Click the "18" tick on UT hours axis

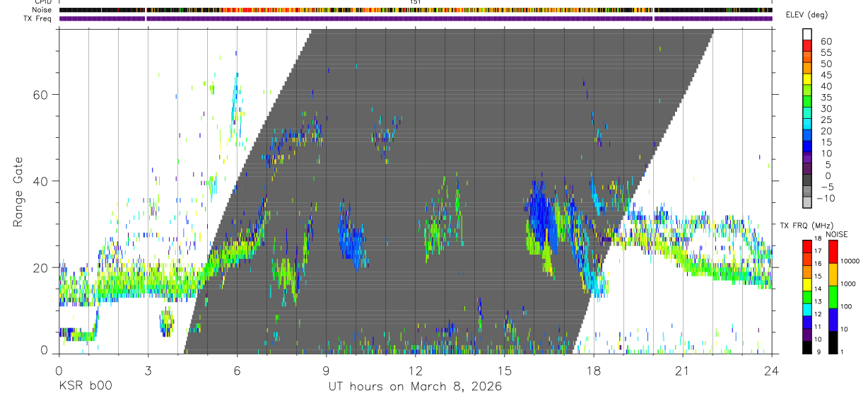click(x=594, y=371)
